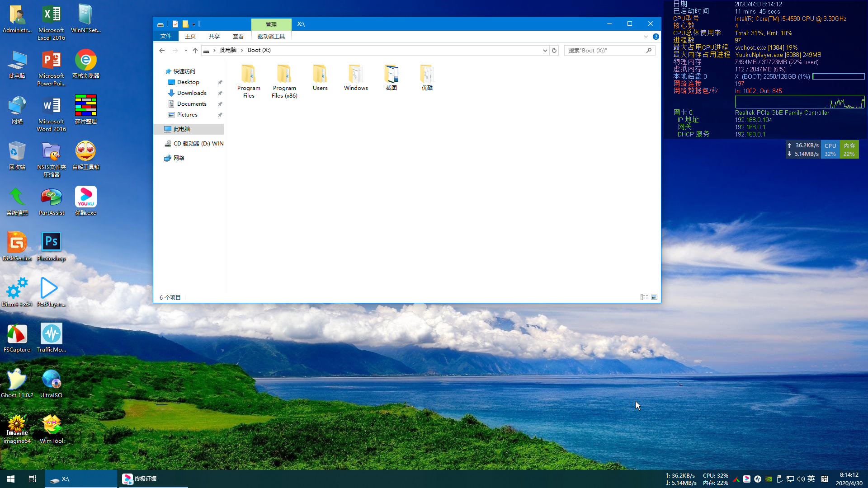This screenshot has height=488, width=868.
Task: Select the 回收站 recycle bin icon
Action: tap(17, 156)
